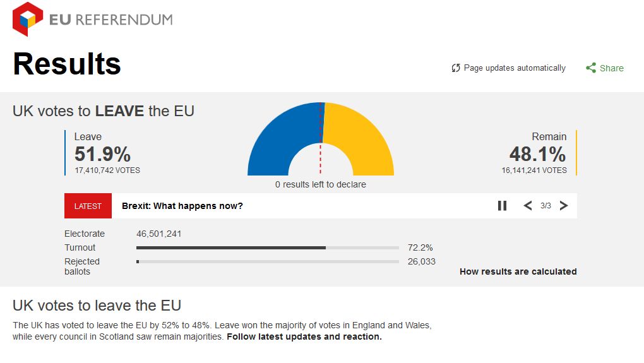
Task: Click the Turnout progress bar
Action: (x=267, y=247)
